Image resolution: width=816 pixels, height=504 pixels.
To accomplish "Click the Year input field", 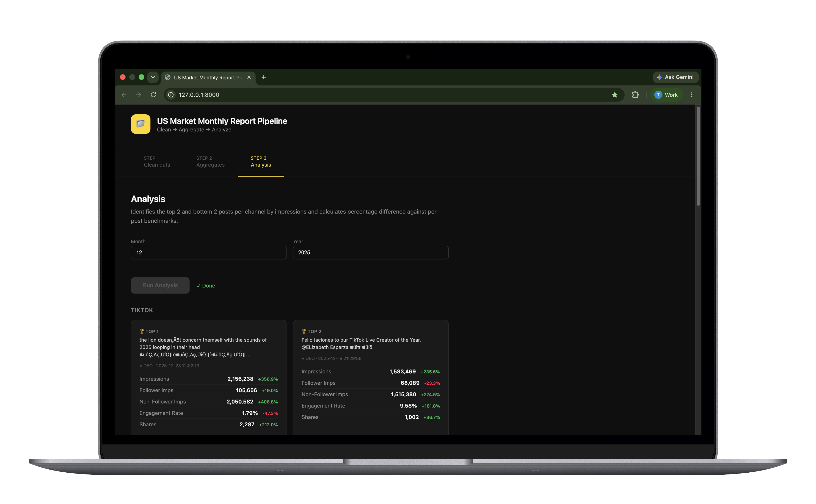I will 370,253.
